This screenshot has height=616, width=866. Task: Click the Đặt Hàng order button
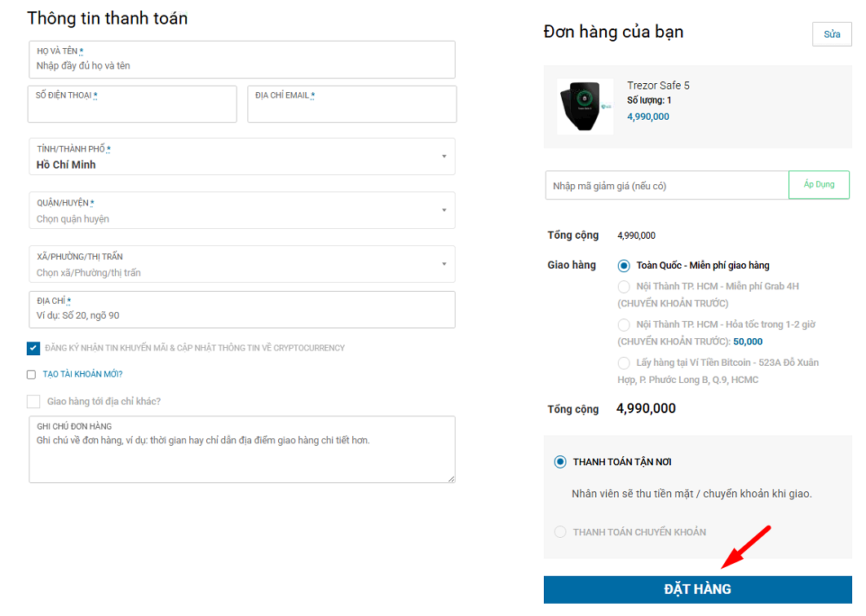(x=697, y=589)
